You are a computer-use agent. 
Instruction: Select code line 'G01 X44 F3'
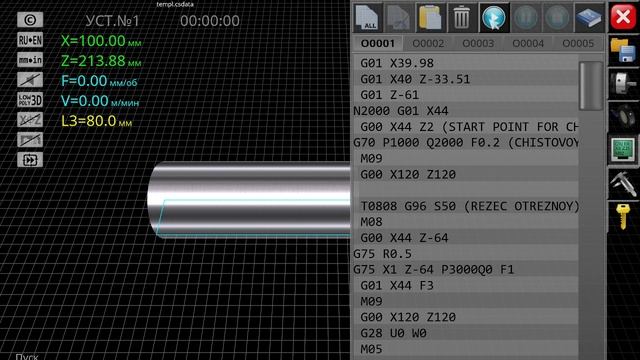point(465,285)
